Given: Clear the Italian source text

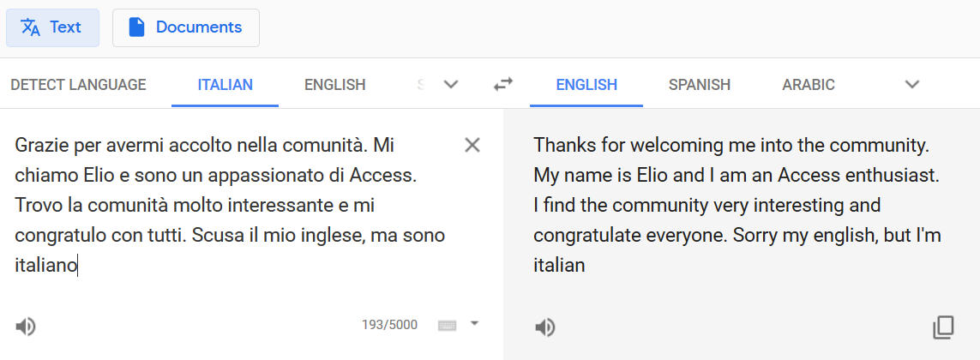Looking at the screenshot, I should [x=472, y=145].
